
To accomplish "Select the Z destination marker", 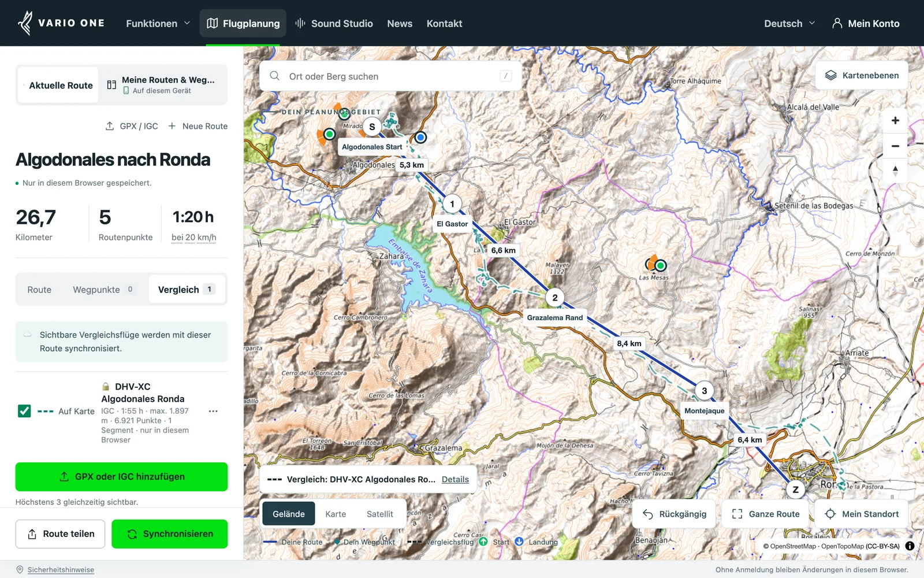I will click(795, 490).
